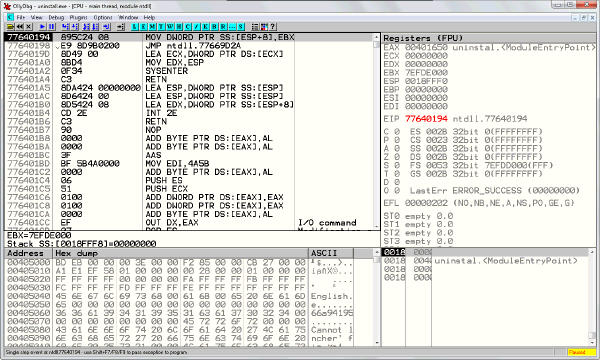The image size is (600, 360).
Task: Show the Call stack with the K button
Action: click(x=205, y=27)
